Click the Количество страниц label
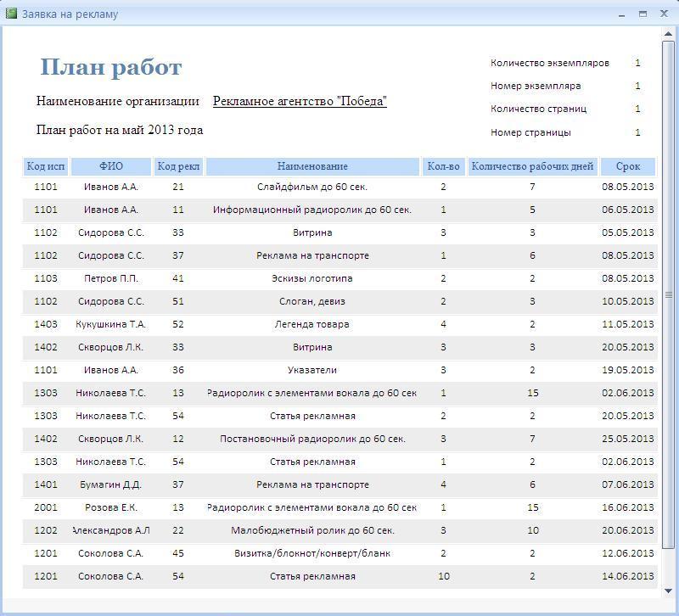The height and width of the screenshot is (616, 679). point(538,109)
